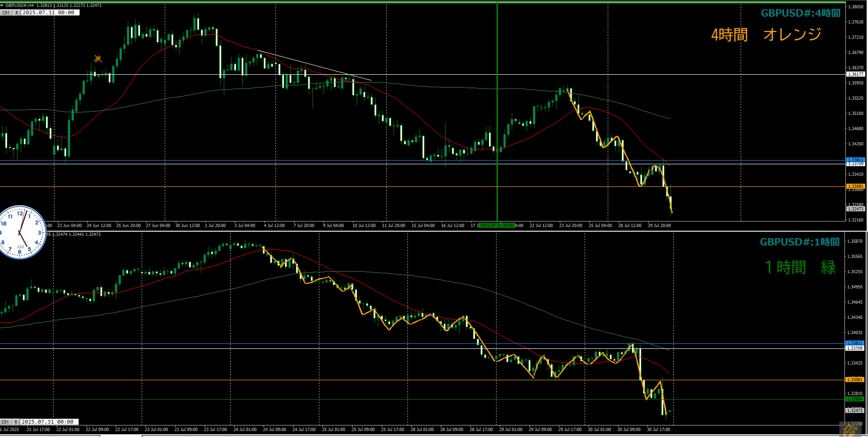The image size is (868, 437).
Task: Select the blue 1.33811 price label on 4-hour axis
Action: pyautogui.click(x=855, y=160)
